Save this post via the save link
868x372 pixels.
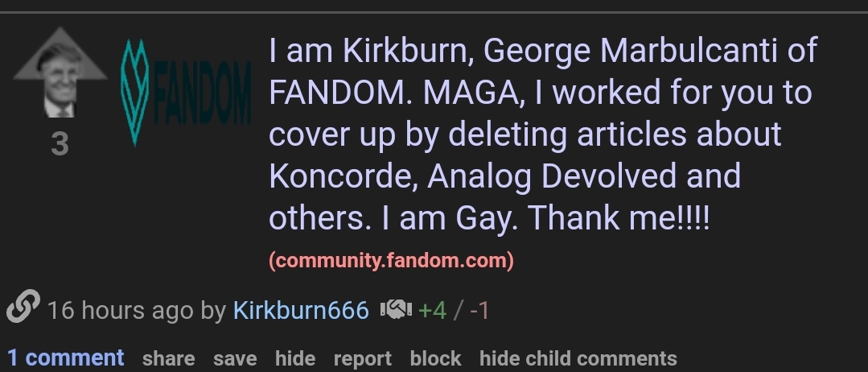click(235, 358)
